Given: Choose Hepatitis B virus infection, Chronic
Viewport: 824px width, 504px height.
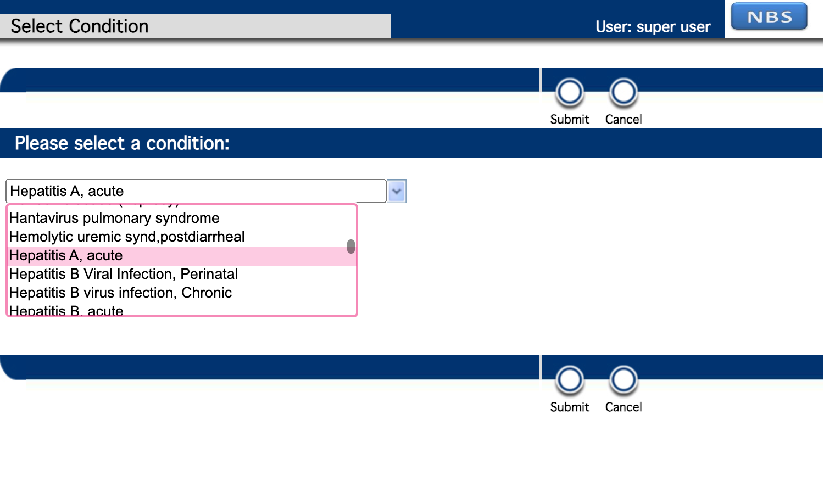Looking at the screenshot, I should click(x=121, y=293).
